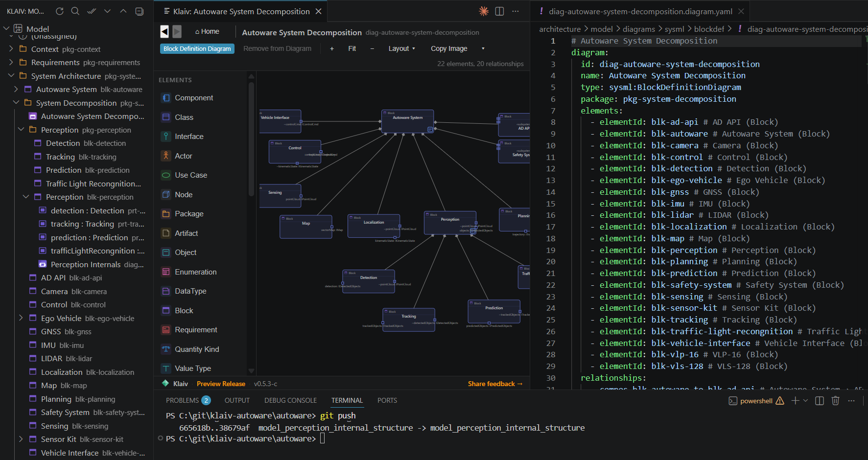Expand the Context package
Viewport: 868px width, 460px height.
pyautogui.click(x=11, y=49)
